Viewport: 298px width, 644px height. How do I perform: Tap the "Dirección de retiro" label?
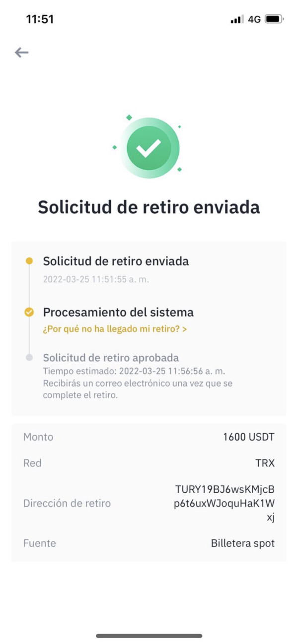[67, 503]
